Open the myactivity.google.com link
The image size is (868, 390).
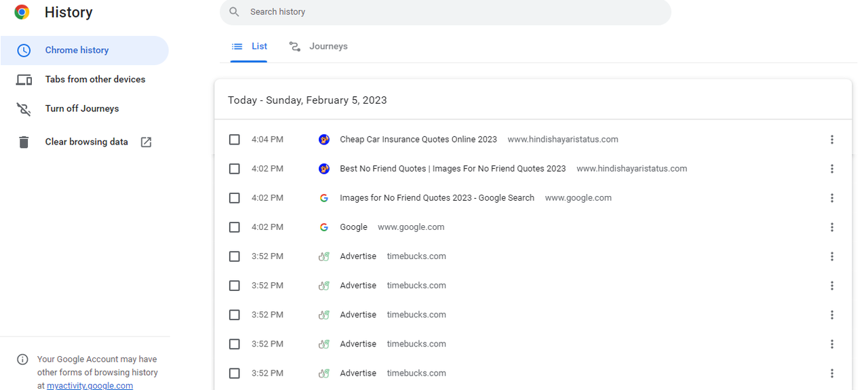tap(90, 385)
